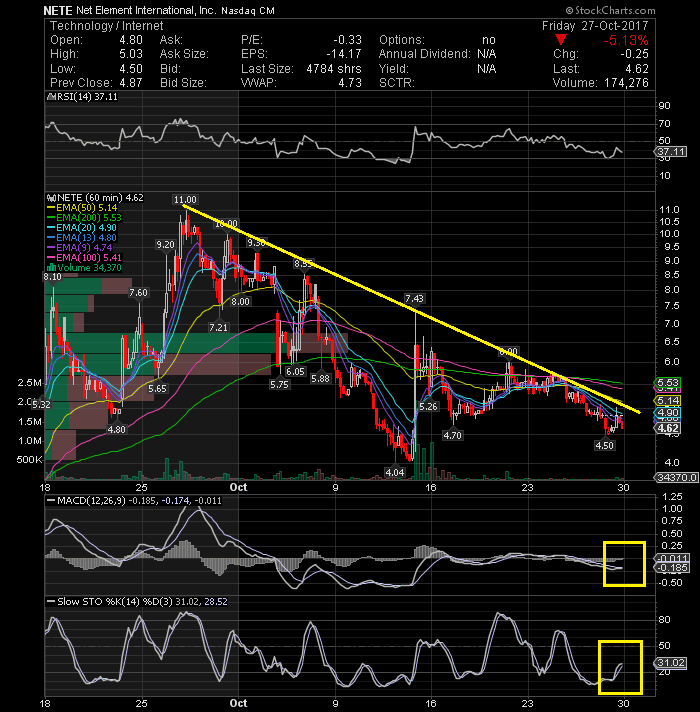Viewport: 700px width, 712px height.
Task: Click the 5.88 price label on chart
Action: [320, 378]
